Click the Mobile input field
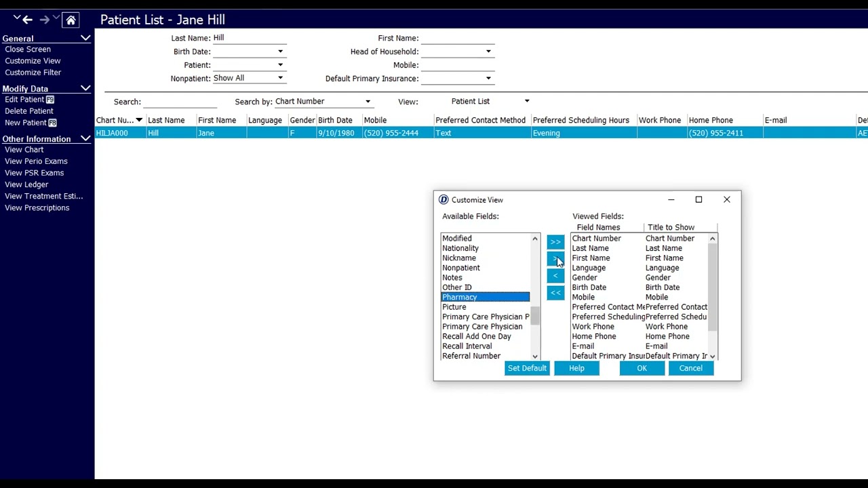This screenshot has height=488, width=868. [458, 65]
